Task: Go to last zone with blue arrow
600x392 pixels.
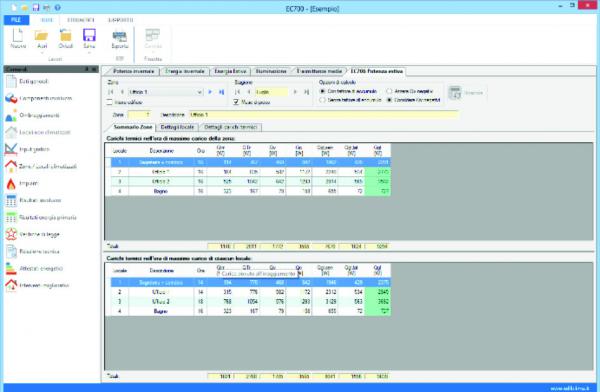Action: (221, 92)
